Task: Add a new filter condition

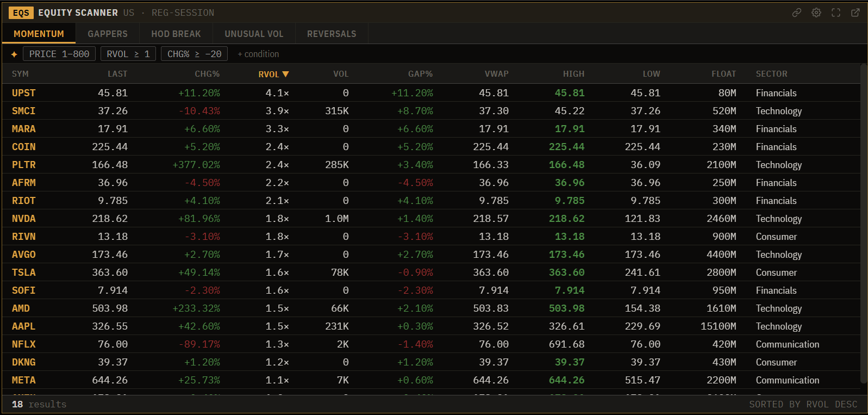Action: coord(258,54)
